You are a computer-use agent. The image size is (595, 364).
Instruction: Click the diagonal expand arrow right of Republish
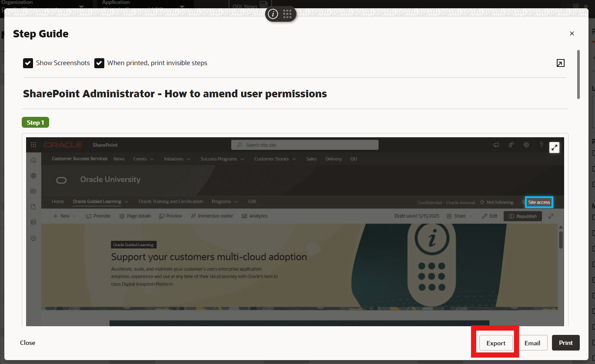coord(551,216)
